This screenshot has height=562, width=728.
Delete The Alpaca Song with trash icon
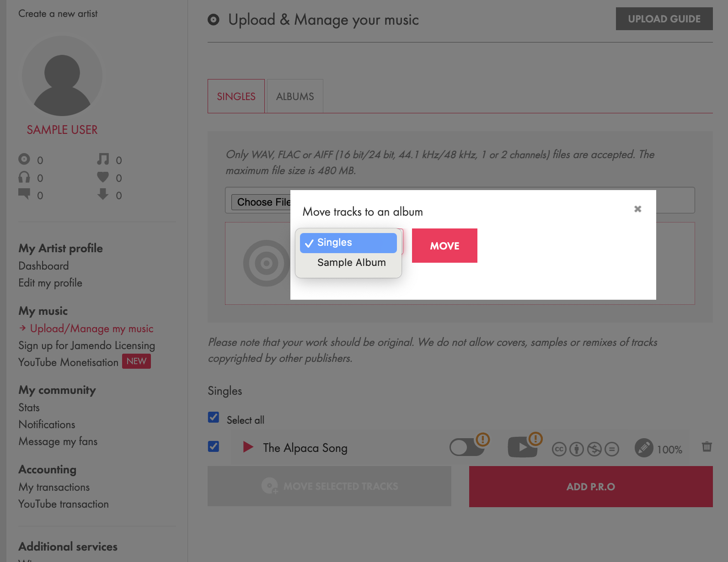pos(707,446)
